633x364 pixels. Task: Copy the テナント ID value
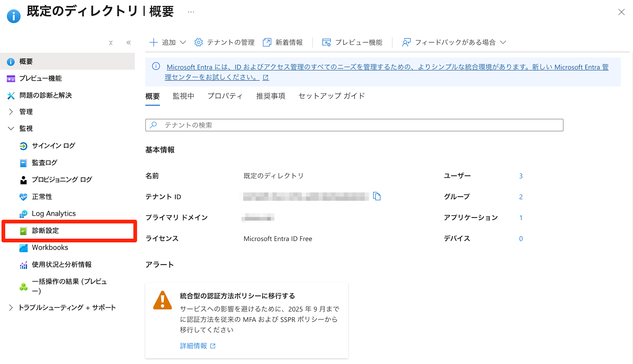coord(377,196)
